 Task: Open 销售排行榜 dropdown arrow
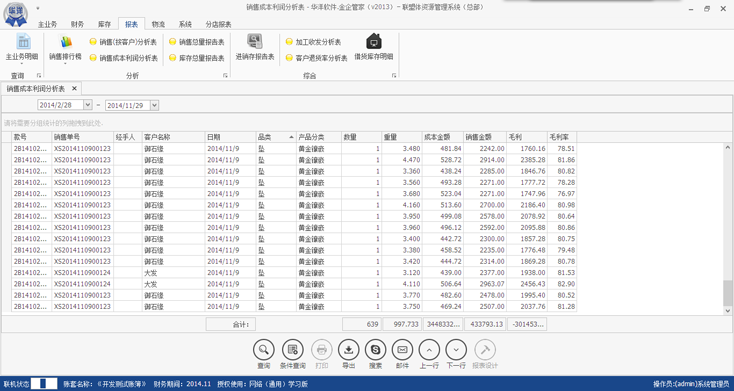pos(65,64)
